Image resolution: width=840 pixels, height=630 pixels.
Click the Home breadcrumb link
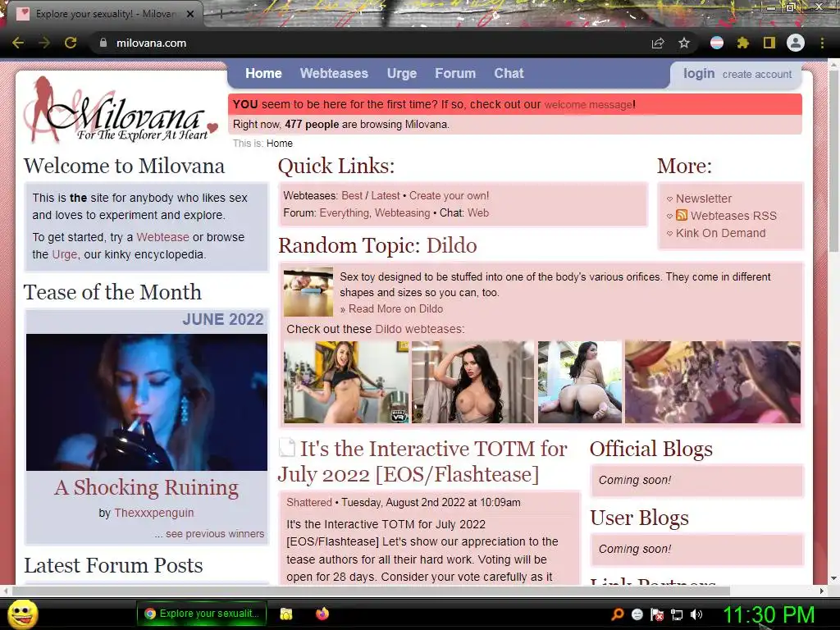(x=280, y=143)
